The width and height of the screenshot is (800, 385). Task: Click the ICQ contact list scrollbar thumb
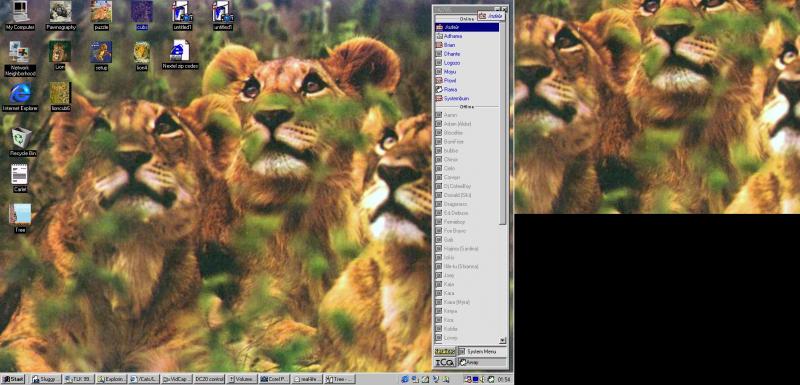[x=503, y=122]
